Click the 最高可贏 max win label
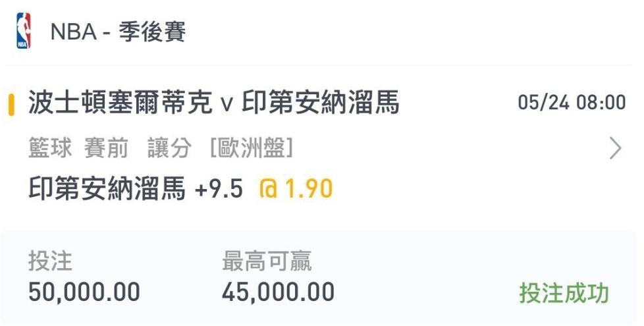 point(267,261)
